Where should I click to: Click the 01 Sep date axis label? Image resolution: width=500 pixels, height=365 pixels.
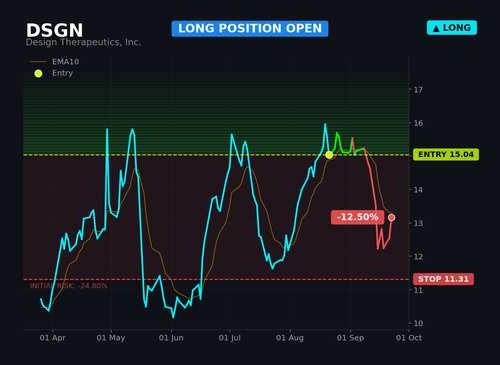coord(350,338)
